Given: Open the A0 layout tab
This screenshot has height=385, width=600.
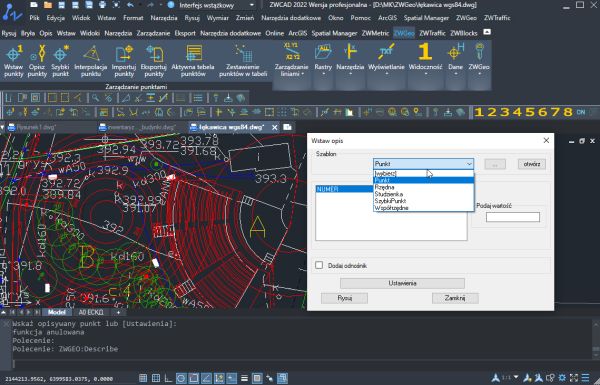Looking at the screenshot, I should (91, 312).
